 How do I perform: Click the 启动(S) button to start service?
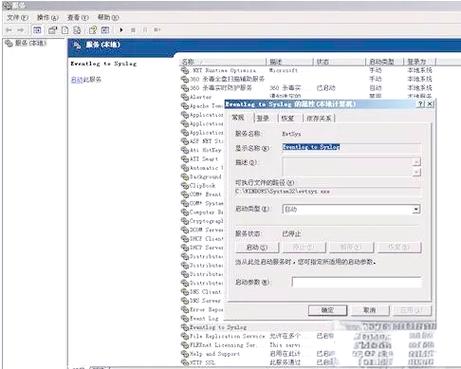point(257,247)
